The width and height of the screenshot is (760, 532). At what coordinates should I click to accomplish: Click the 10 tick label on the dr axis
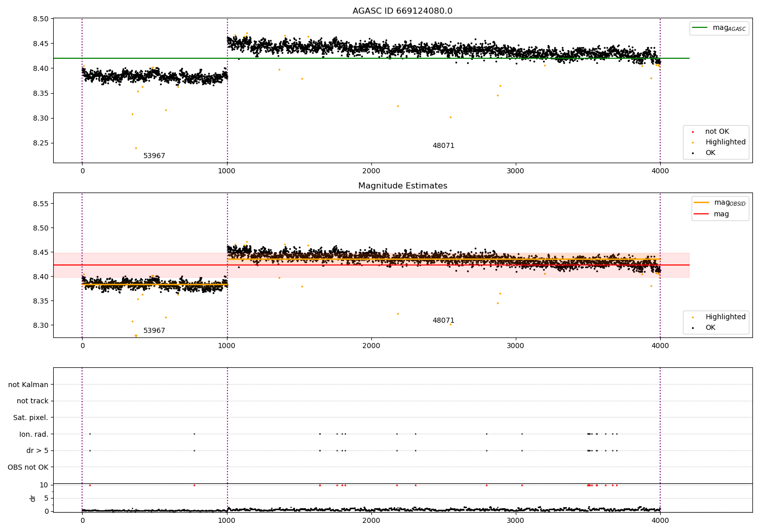(44, 485)
